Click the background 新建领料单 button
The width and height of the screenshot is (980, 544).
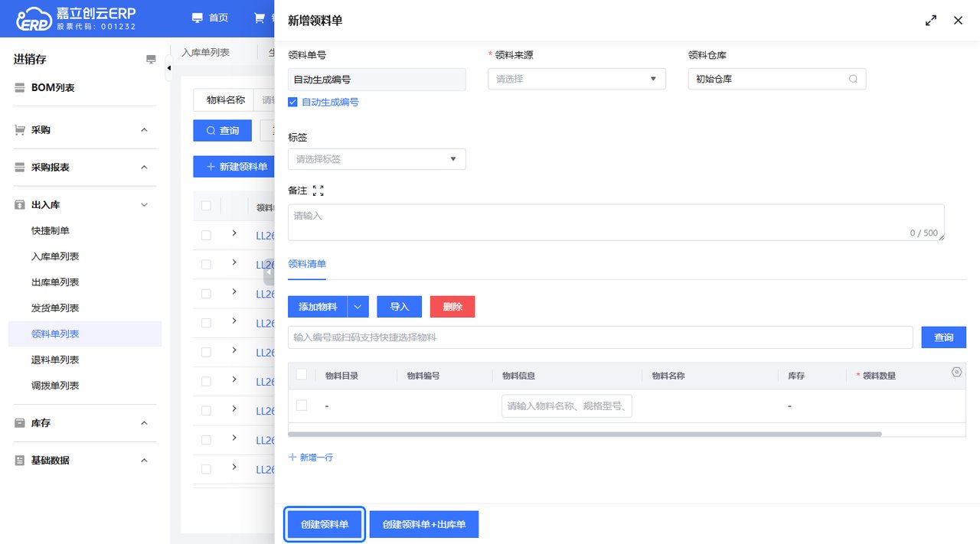coord(234,167)
